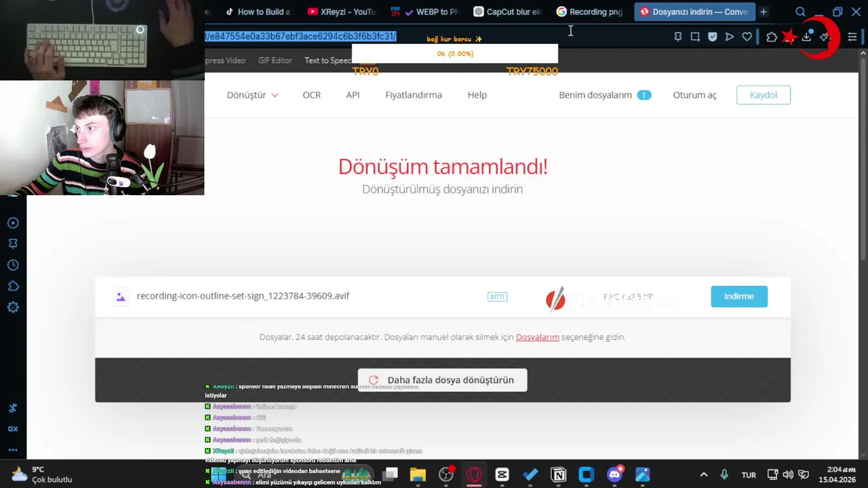Click the BİTTİ status badge
The height and width of the screenshot is (488, 868).
(x=497, y=297)
